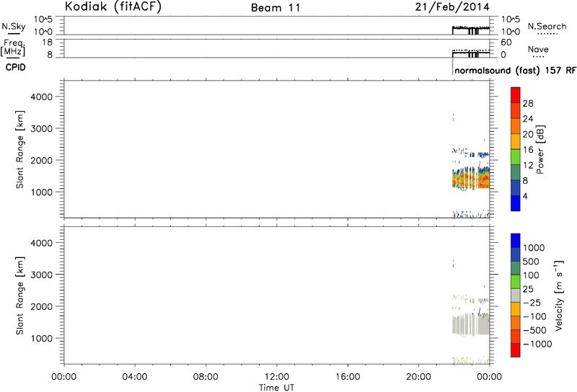Click the "Velocity [m s⁻¹]" colorbar title
This screenshot has width=577, height=392.
pos(560,296)
